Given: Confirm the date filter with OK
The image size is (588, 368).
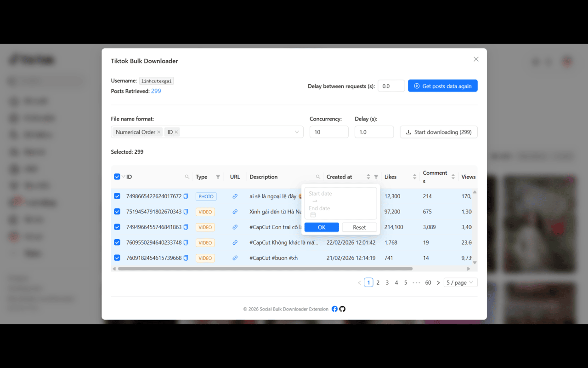Looking at the screenshot, I should click(321, 227).
